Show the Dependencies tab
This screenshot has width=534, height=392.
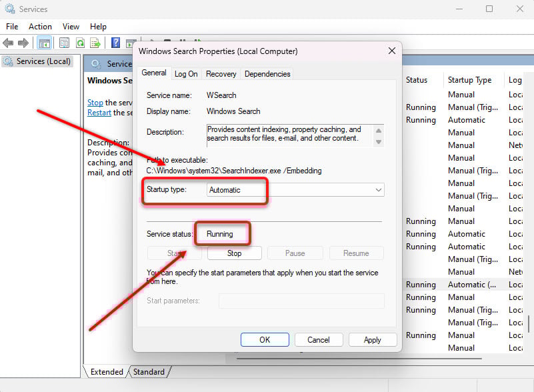(267, 74)
